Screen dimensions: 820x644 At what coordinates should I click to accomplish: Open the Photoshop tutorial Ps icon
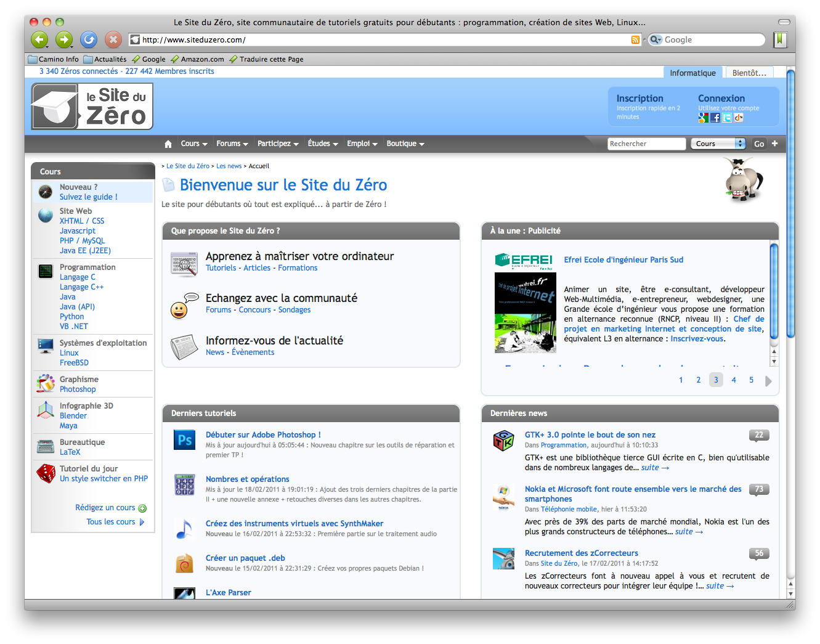(185, 440)
